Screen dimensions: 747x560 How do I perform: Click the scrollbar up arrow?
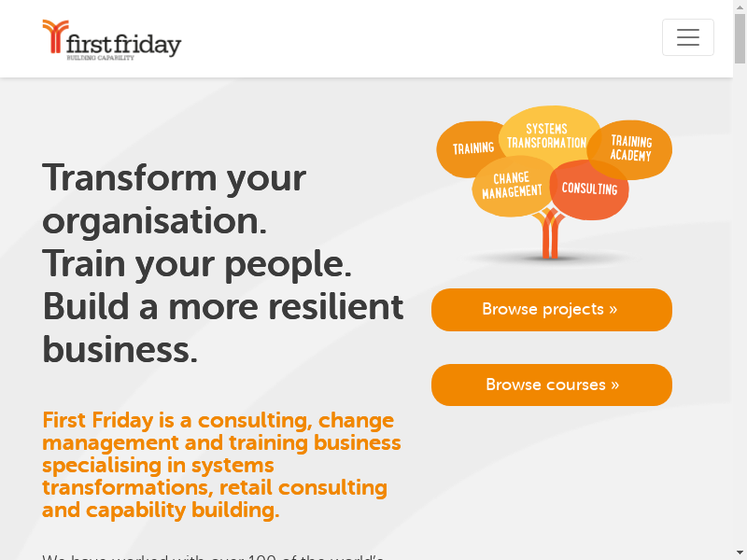click(x=740, y=7)
